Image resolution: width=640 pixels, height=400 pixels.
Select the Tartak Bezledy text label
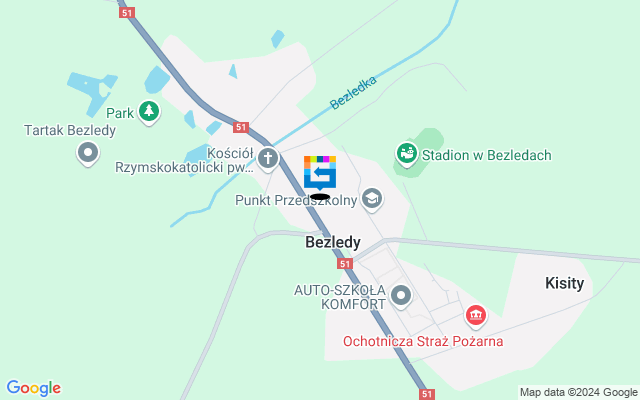pos(70,130)
